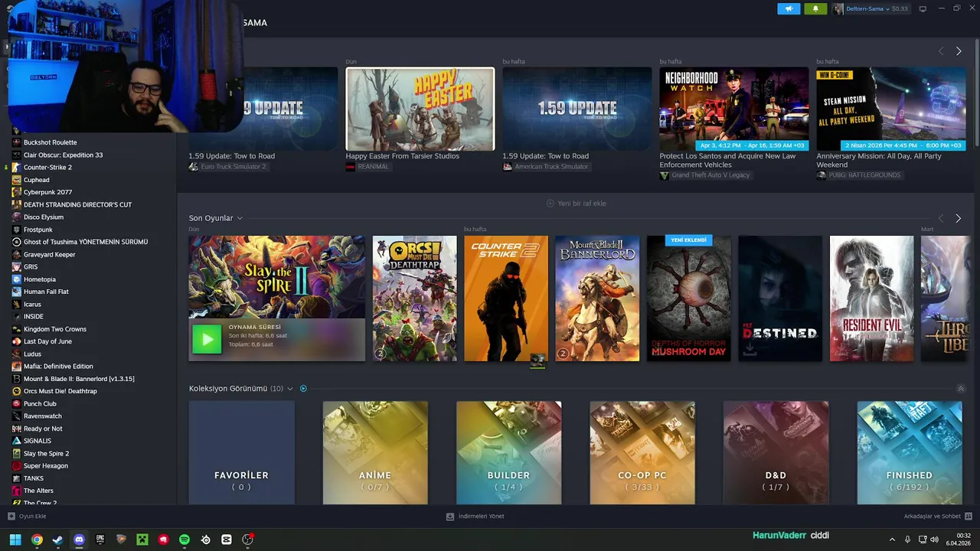
Task: Select Clair Obscur: Expedition 33 in list
Action: pyautogui.click(x=63, y=155)
